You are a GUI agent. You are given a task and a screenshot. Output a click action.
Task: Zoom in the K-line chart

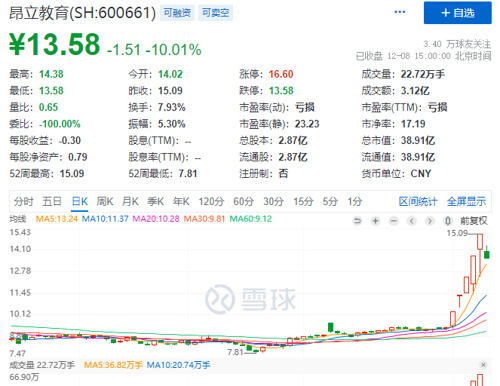(376, 221)
